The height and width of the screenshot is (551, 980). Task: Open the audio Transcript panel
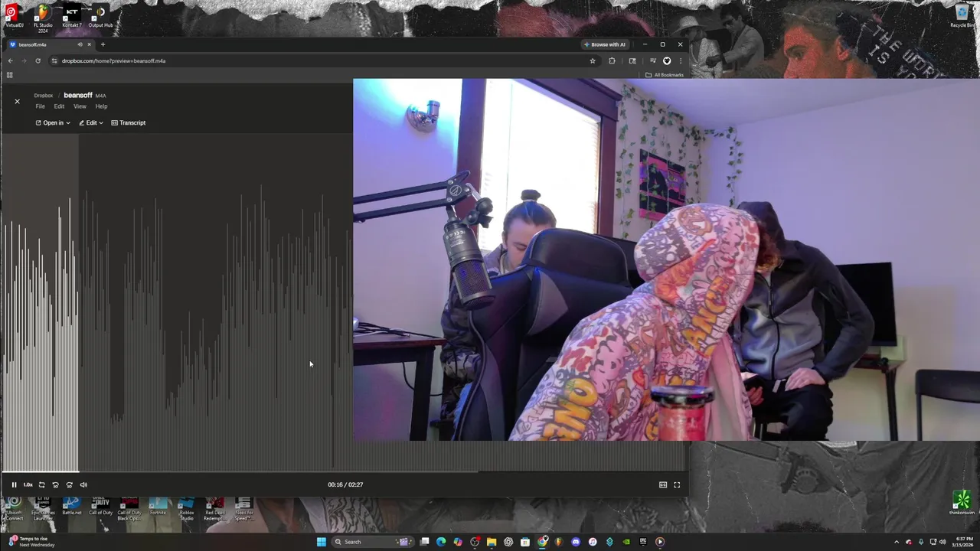click(129, 122)
